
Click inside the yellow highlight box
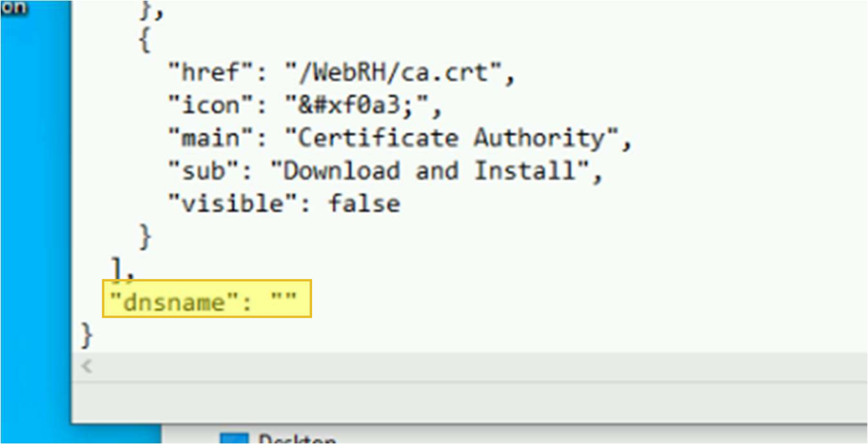(x=205, y=299)
